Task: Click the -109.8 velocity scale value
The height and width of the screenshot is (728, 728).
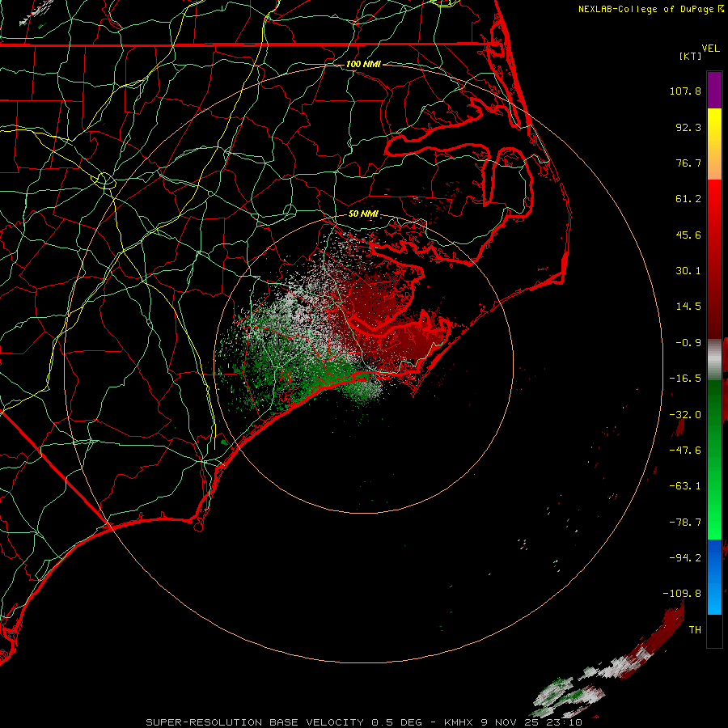Action: point(682,594)
